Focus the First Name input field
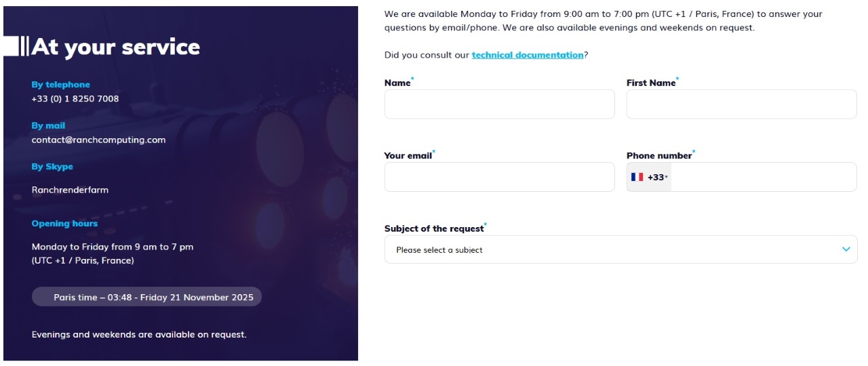This screenshot has height=366, width=868. 741,104
